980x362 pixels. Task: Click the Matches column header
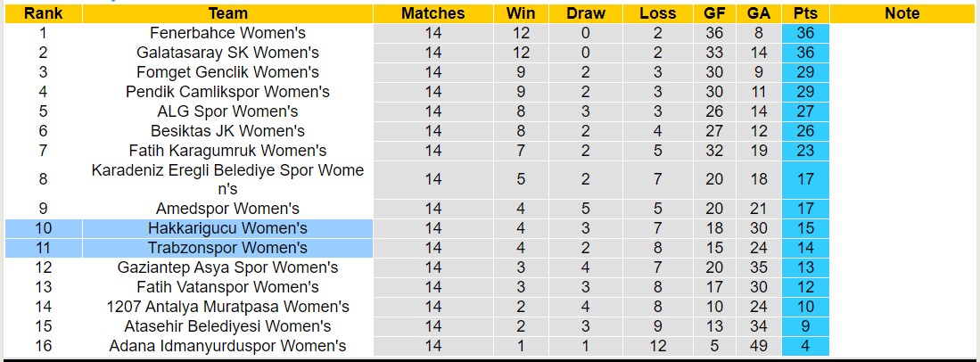coord(432,13)
